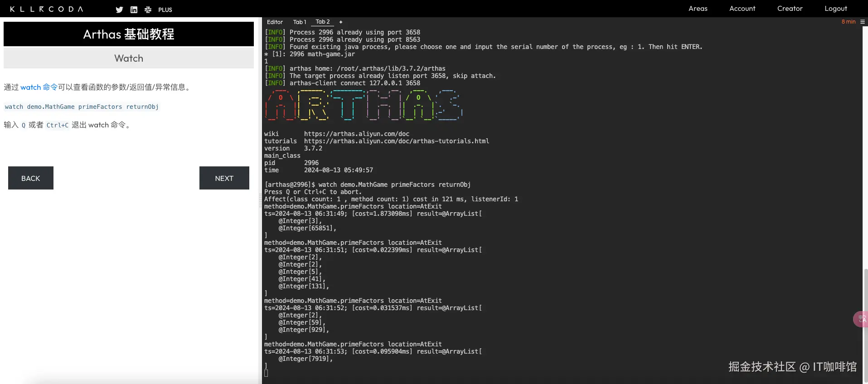Viewport: 868px width, 384px height.
Task: Open the hamburger menu beside 8 min
Action: (x=863, y=21)
